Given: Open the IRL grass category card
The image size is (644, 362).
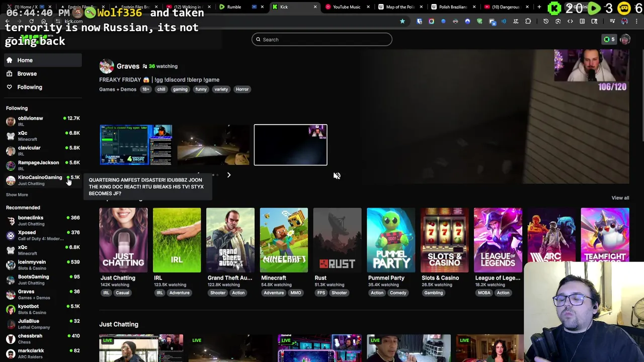Looking at the screenshot, I should click(177, 240).
